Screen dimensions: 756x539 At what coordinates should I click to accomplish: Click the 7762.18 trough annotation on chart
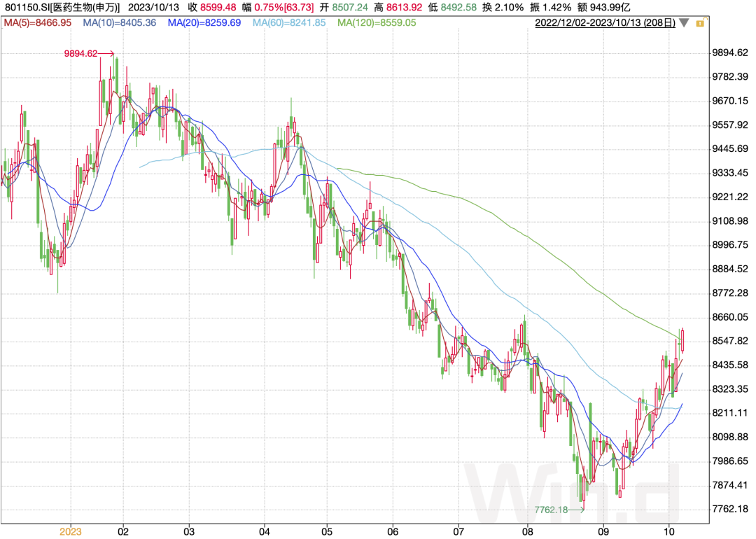coord(551,510)
